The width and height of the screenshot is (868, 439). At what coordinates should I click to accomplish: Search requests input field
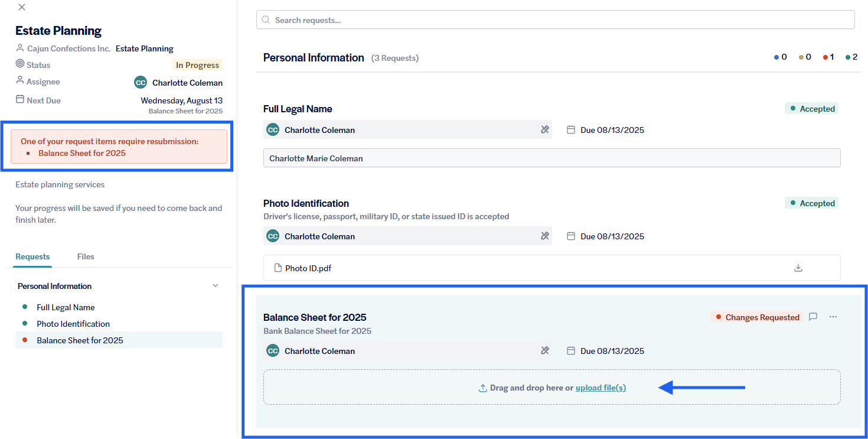coord(555,19)
